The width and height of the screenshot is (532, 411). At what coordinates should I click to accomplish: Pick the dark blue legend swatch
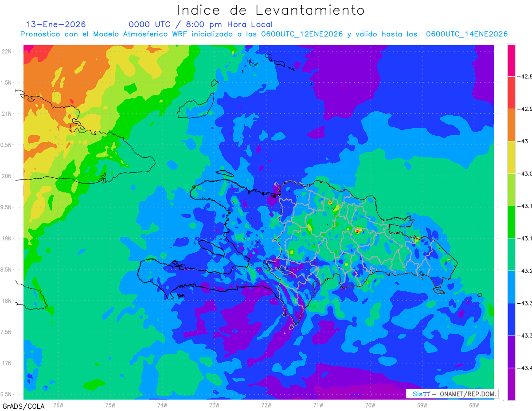point(511,319)
